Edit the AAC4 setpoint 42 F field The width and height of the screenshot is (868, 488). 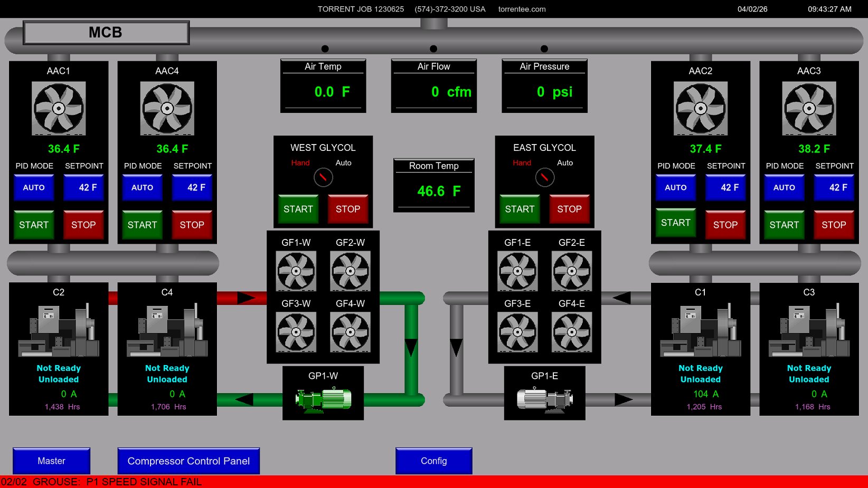pos(192,187)
